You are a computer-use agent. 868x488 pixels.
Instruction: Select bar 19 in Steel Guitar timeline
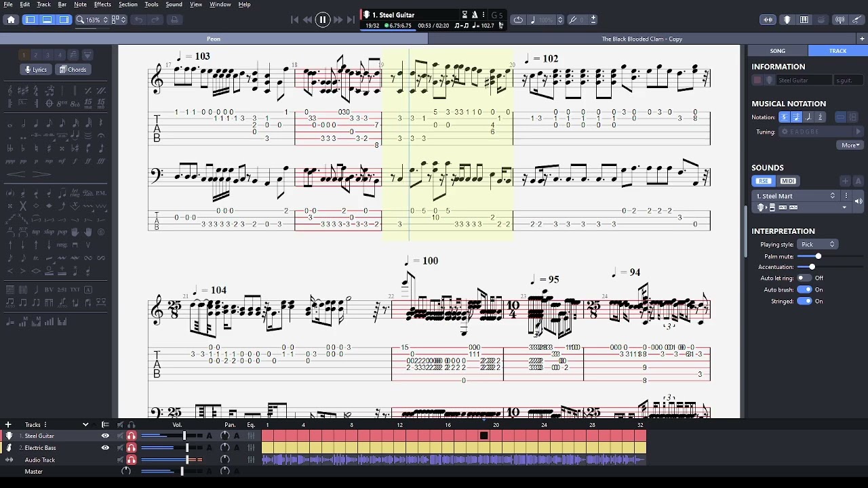(484, 436)
